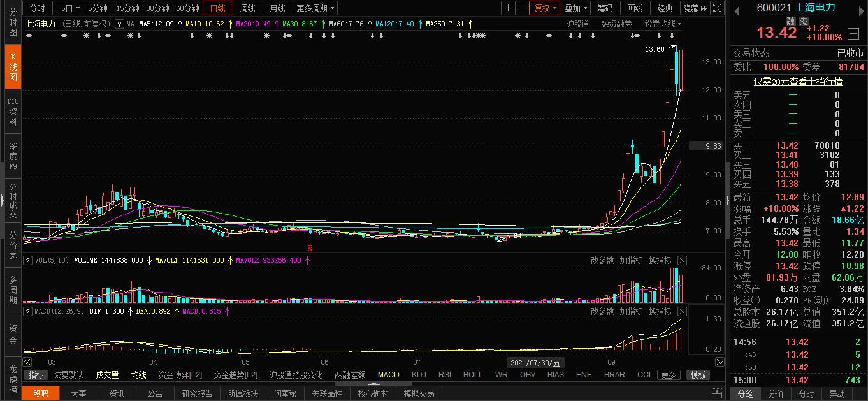868x401 pixels.
Task: Click 改参数 in the MACD panel
Action: 602,311
